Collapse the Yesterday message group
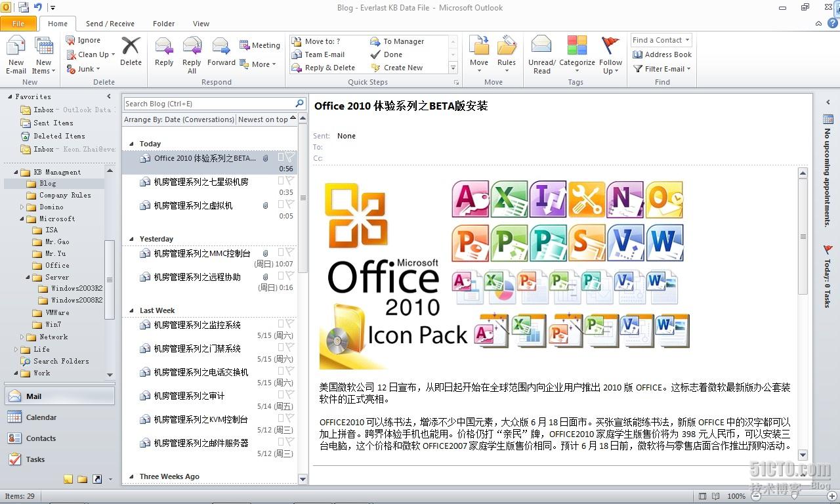This screenshot has height=504, width=840. tap(131, 239)
